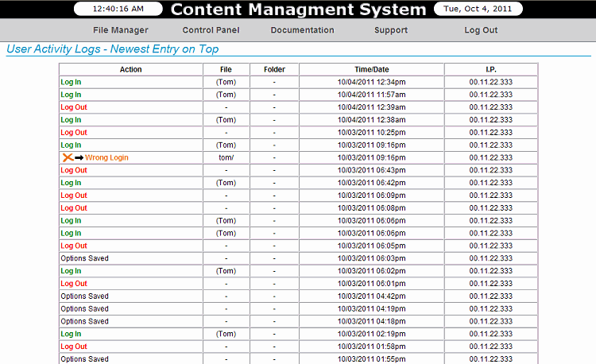The width and height of the screenshot is (596, 364).
Task: Click the Folder column header
Action: [x=274, y=69]
